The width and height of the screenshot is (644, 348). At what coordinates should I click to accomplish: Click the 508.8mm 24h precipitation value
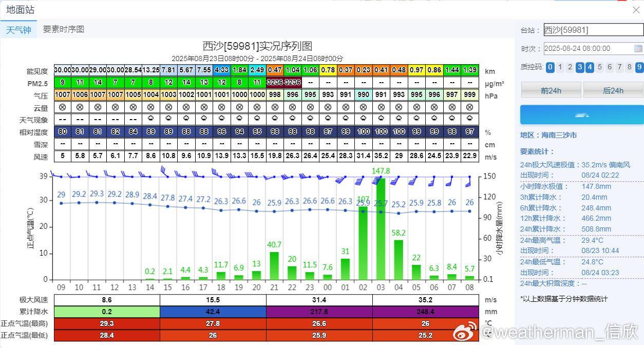click(x=596, y=229)
